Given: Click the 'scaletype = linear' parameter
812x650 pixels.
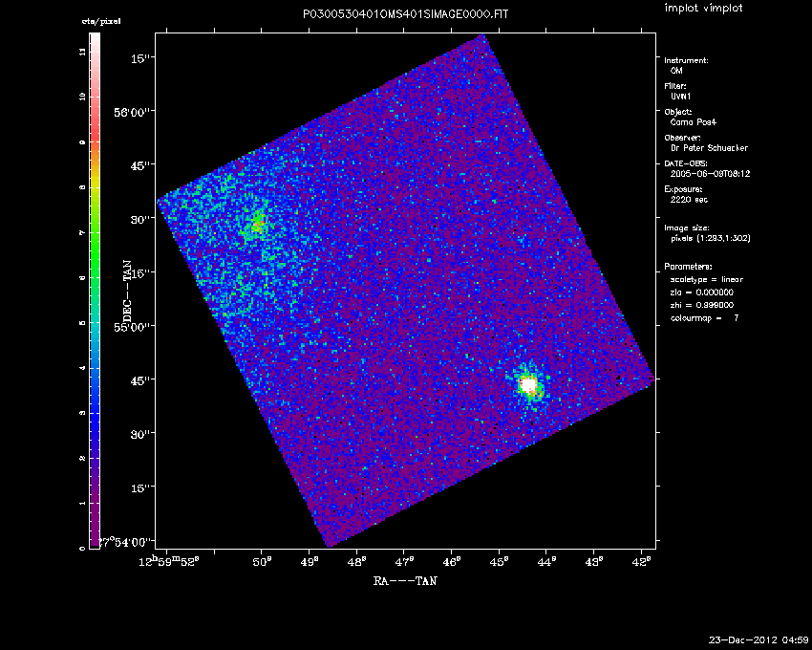Looking at the screenshot, I should tap(707, 279).
